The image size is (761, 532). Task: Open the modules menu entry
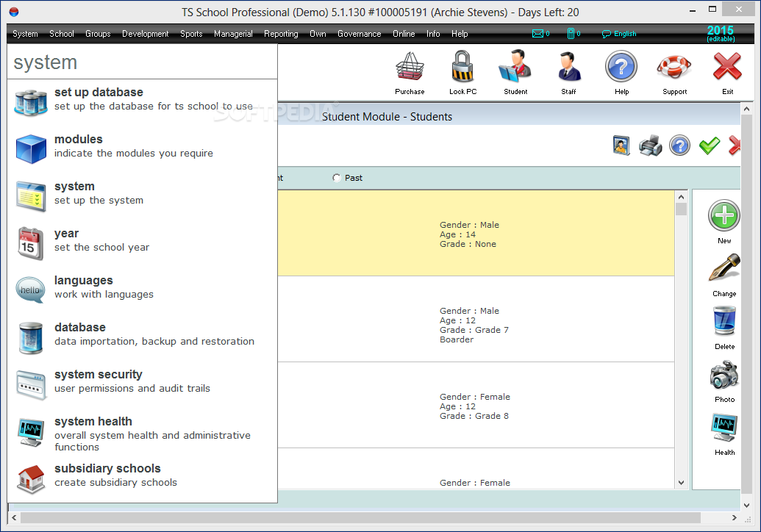click(142, 148)
